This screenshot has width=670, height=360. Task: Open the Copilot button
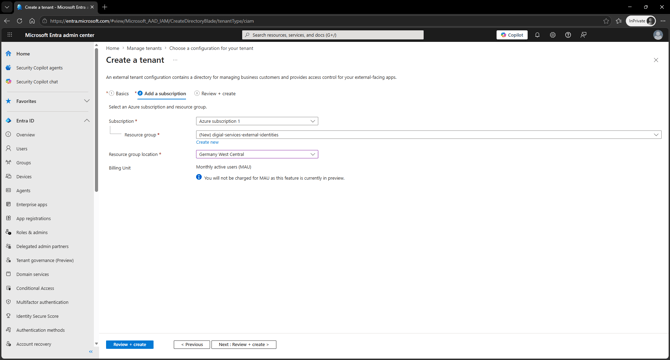click(512, 35)
